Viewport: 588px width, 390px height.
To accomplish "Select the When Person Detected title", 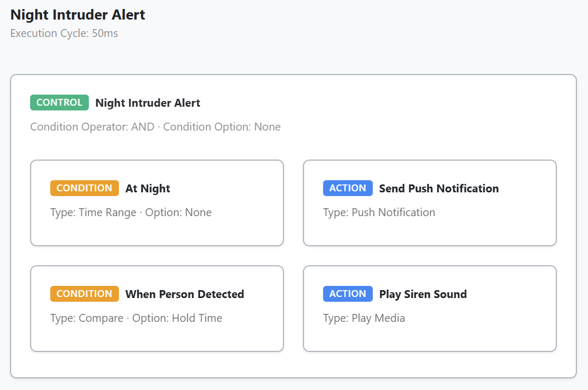I will pyautogui.click(x=185, y=294).
